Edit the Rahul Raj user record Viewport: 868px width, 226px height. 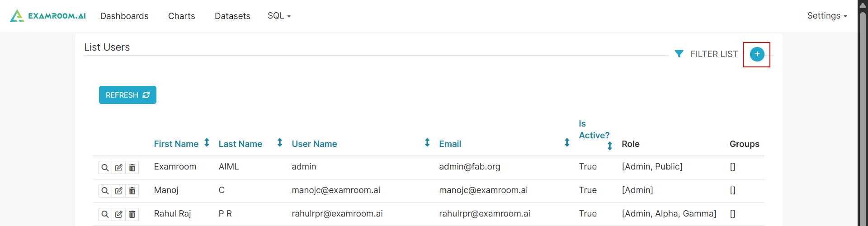pos(118,214)
